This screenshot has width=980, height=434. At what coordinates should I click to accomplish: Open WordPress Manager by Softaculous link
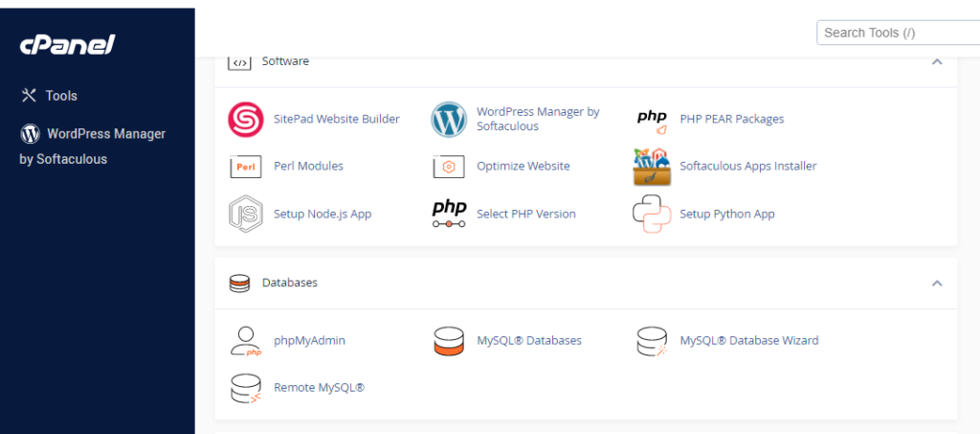click(x=538, y=119)
